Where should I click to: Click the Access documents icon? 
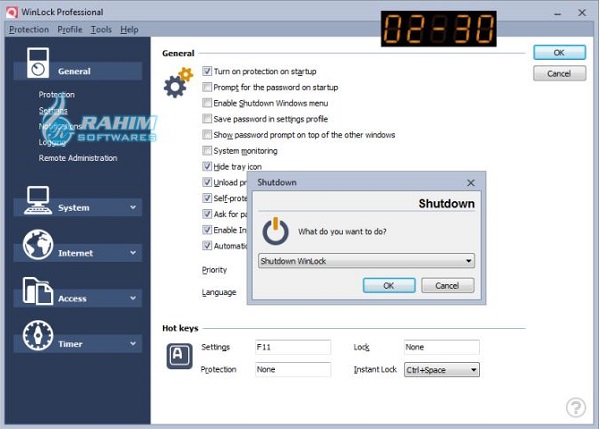pyautogui.click(x=38, y=291)
